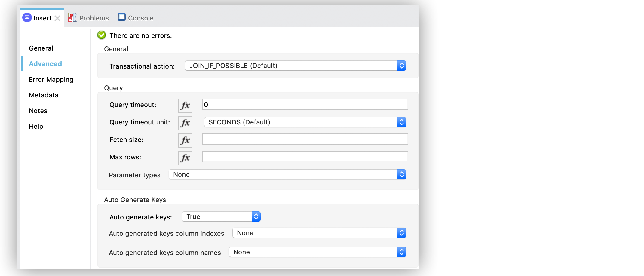Click inside the Query timeout input field

coord(305,104)
